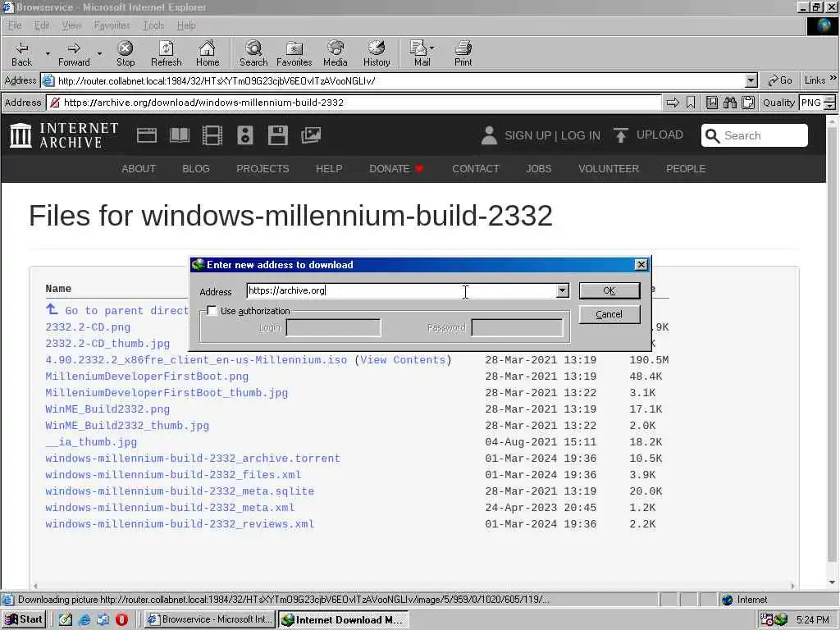840x630 pixels.
Task: Click Browservice bookmark ribbon icon
Action: coord(691,103)
